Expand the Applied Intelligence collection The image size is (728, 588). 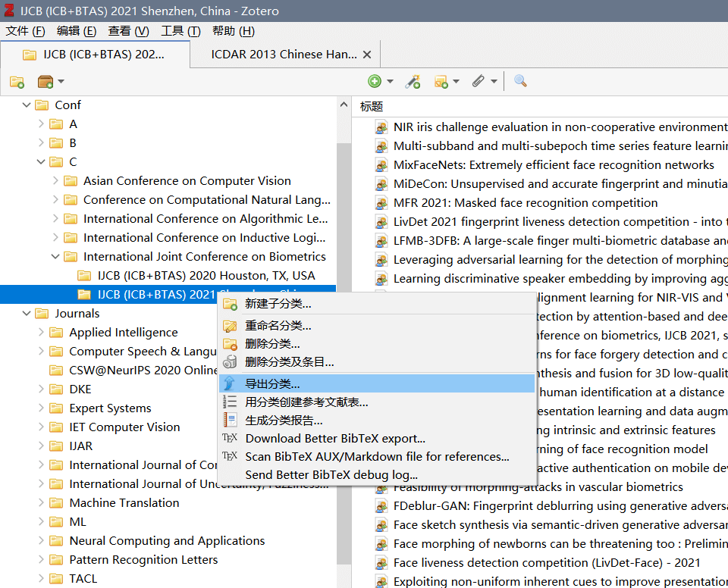(41, 333)
